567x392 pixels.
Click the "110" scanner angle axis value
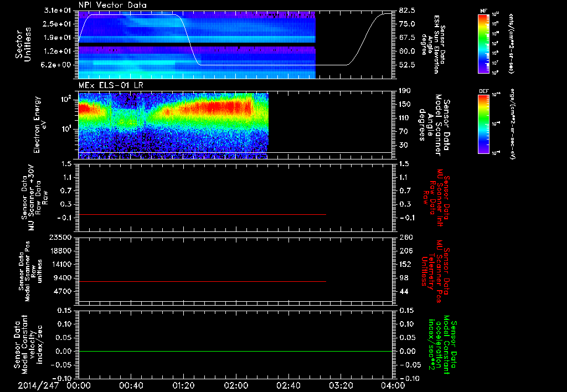(405, 118)
